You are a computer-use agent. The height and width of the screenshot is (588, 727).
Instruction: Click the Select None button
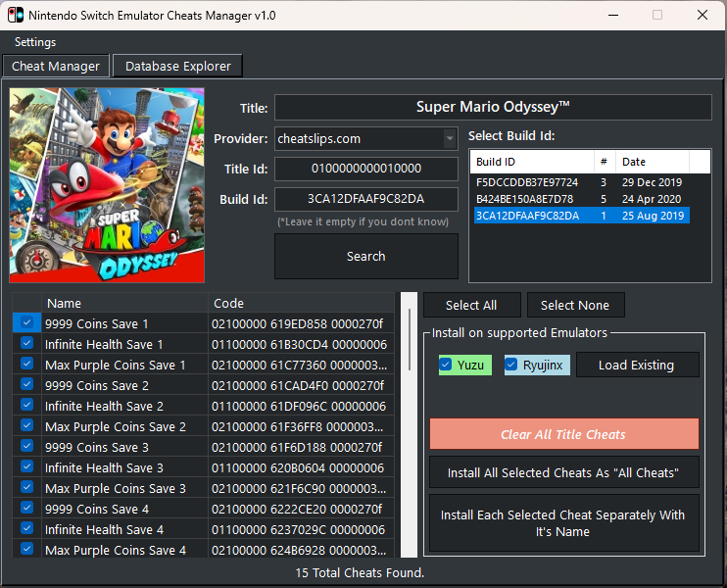[x=575, y=305]
